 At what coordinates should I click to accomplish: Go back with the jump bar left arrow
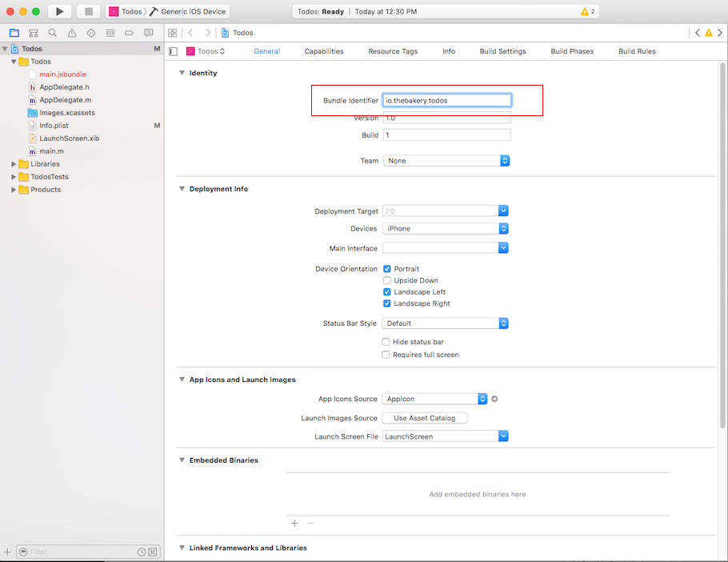pos(190,33)
